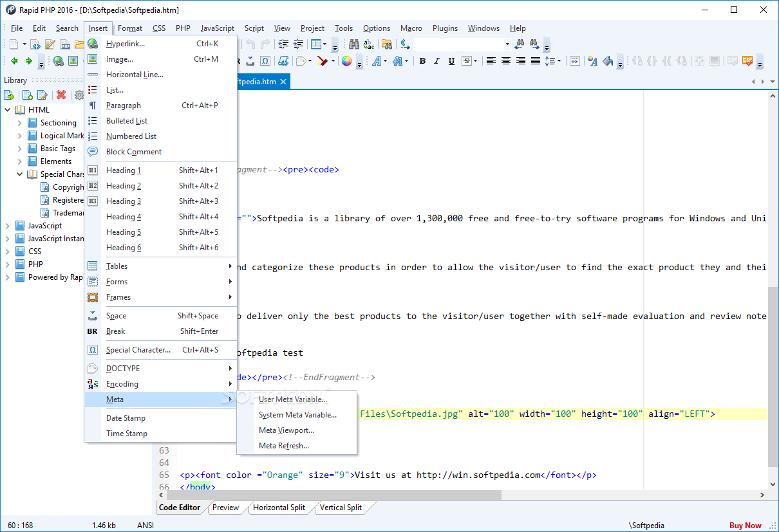Image resolution: width=779 pixels, height=532 pixels.
Task: Click the New library item icon
Action: click(x=27, y=95)
